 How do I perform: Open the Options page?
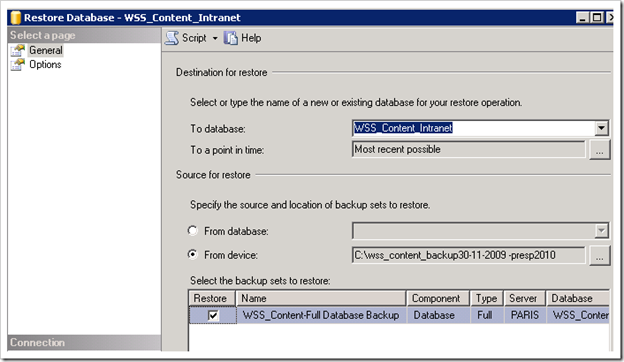tap(45, 64)
